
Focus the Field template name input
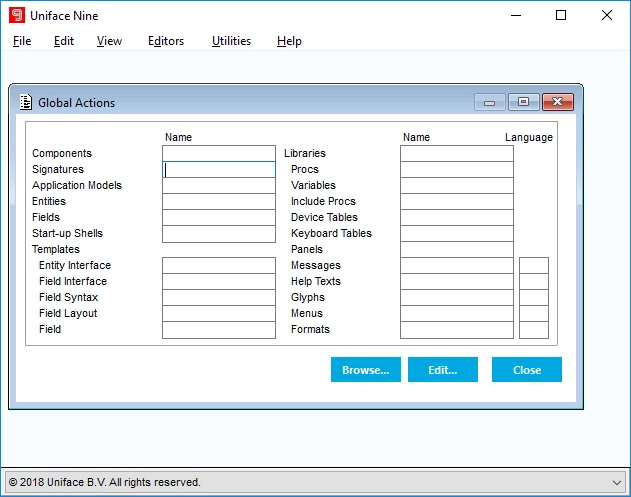click(219, 330)
